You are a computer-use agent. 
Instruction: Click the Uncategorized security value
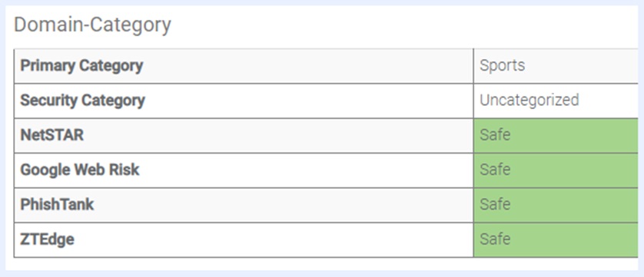pos(529,100)
